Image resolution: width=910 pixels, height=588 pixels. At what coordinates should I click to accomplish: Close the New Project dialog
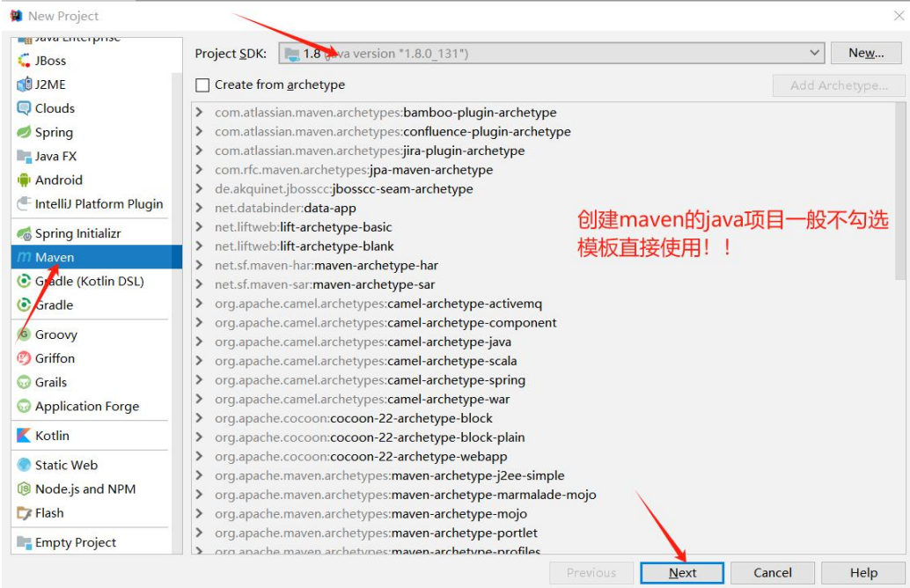[x=899, y=16]
